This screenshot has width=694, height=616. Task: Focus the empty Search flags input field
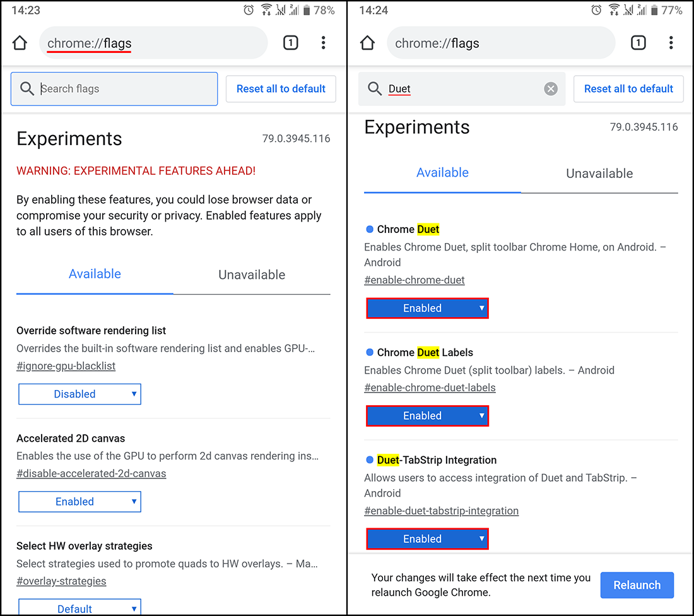pyautogui.click(x=114, y=89)
